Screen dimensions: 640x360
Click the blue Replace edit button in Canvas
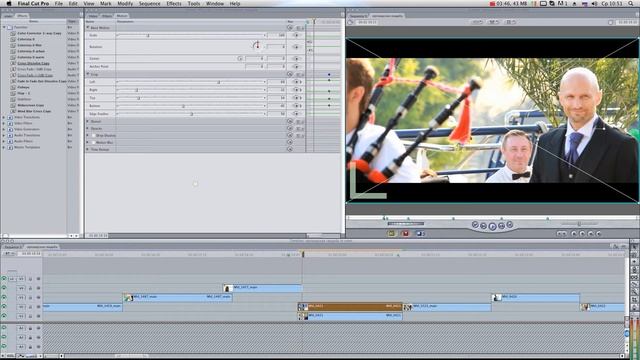420,233
